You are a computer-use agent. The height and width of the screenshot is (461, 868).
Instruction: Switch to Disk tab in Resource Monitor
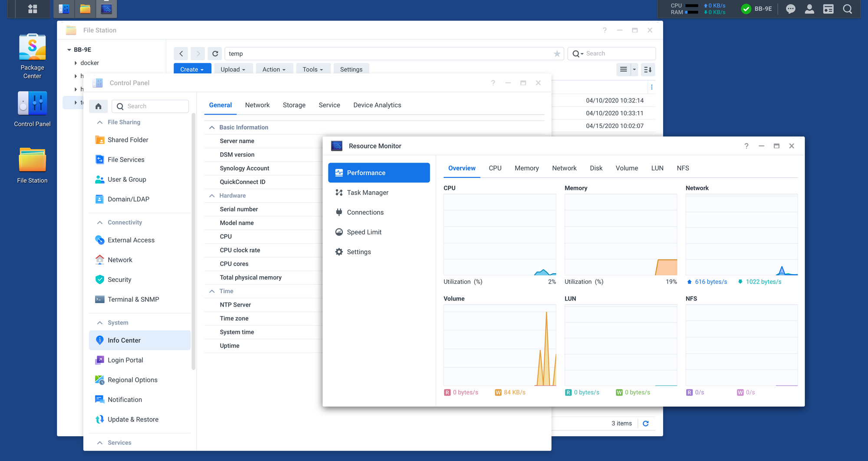coord(596,168)
